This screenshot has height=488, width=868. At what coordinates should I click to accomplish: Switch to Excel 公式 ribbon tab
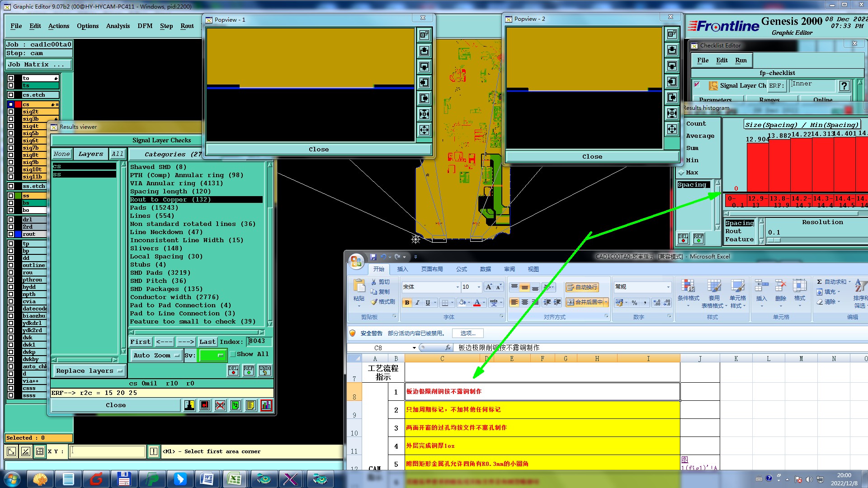pos(462,269)
